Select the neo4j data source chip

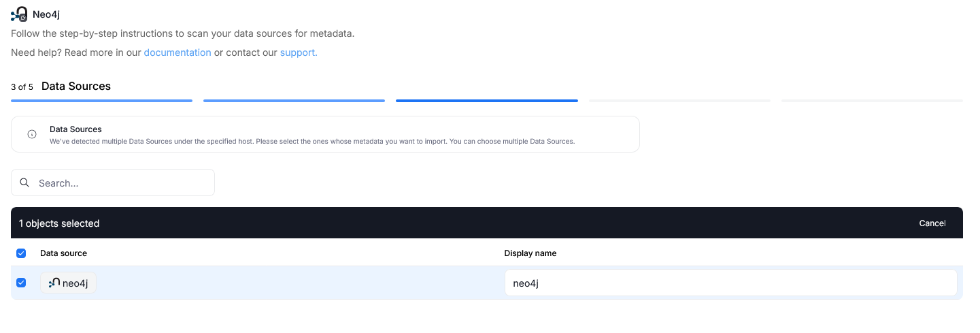pyautogui.click(x=69, y=283)
